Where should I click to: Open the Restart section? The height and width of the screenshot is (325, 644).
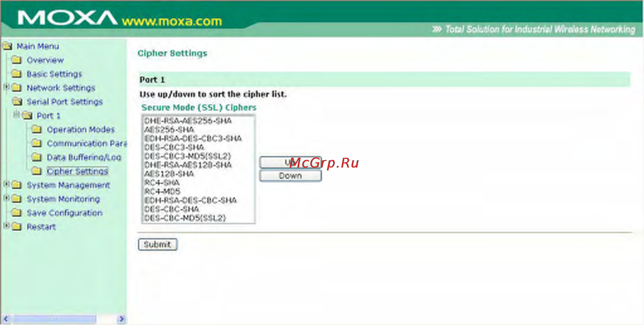tap(41, 227)
